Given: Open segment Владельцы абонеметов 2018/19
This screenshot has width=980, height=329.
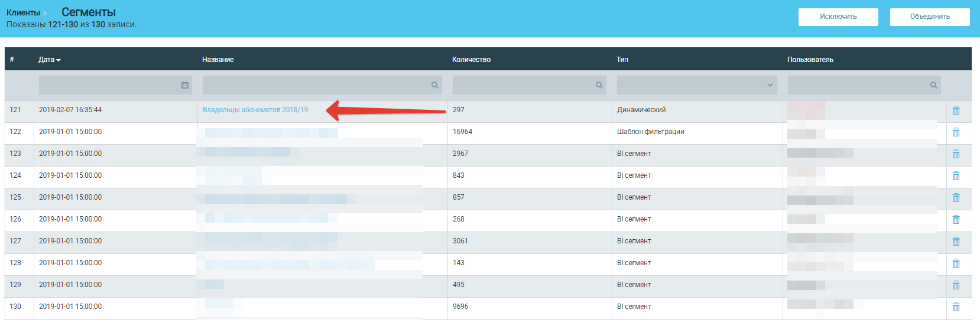Looking at the screenshot, I should (255, 110).
